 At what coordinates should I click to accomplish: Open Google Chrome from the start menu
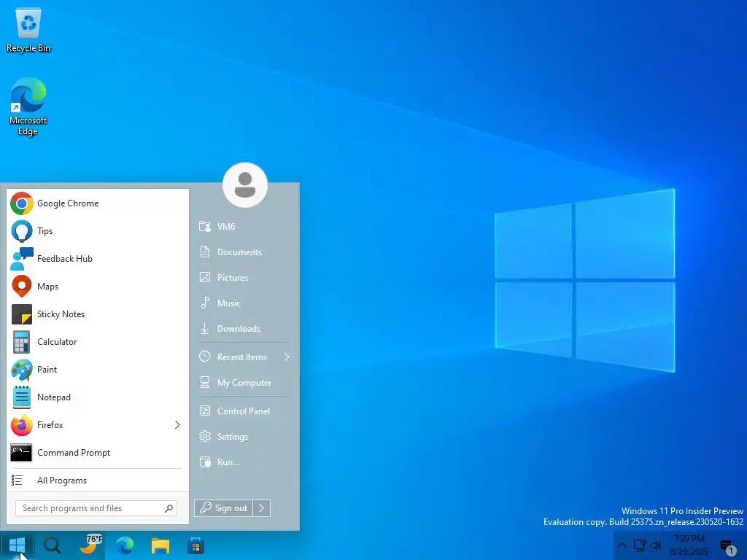click(x=98, y=203)
